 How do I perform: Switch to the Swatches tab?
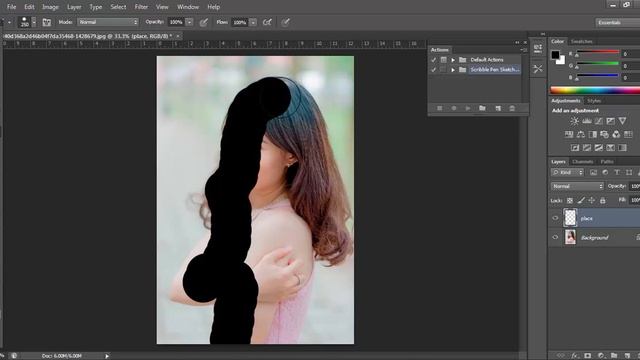tap(581, 42)
